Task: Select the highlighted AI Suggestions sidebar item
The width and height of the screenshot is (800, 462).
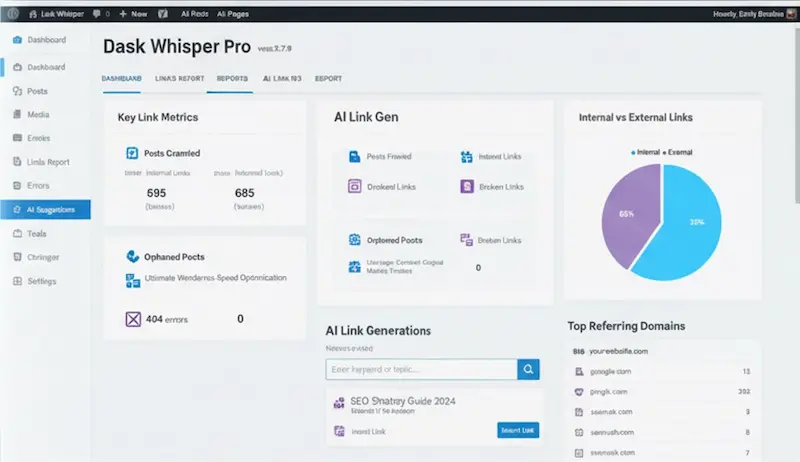Action: pyautogui.click(x=45, y=210)
